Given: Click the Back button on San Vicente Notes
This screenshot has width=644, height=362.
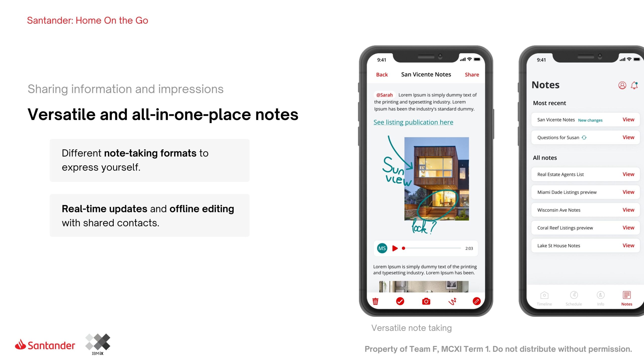Looking at the screenshot, I should 382,74.
